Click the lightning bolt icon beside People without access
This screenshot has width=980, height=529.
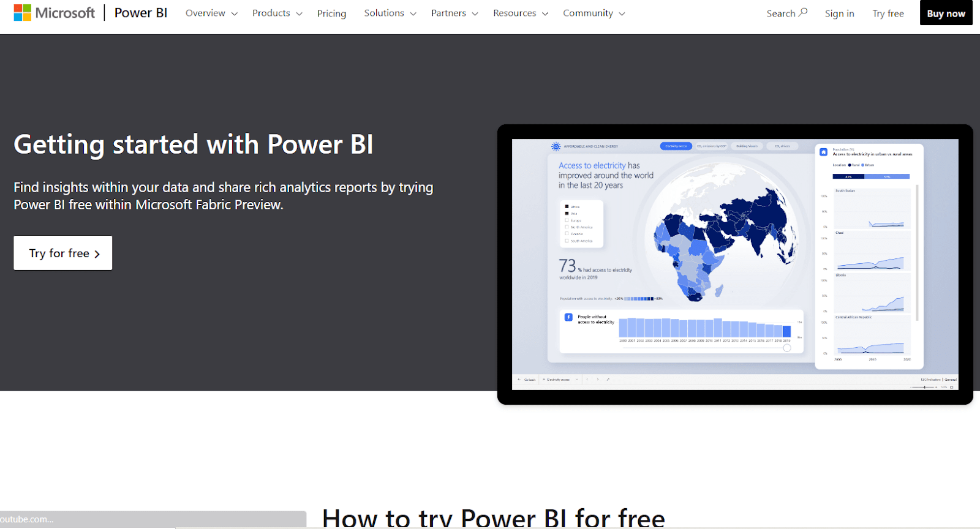click(568, 317)
